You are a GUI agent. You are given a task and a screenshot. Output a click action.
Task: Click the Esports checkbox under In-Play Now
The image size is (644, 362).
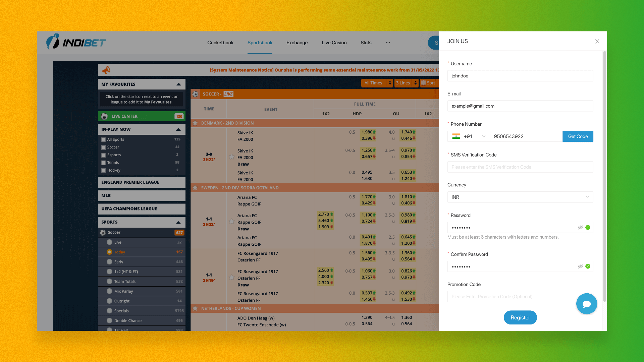[x=104, y=155]
